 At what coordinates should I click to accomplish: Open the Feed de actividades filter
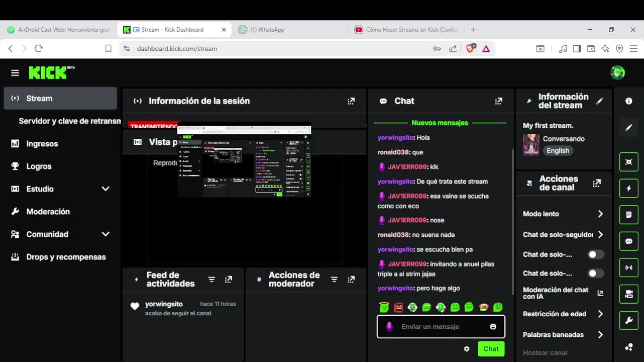(x=211, y=280)
